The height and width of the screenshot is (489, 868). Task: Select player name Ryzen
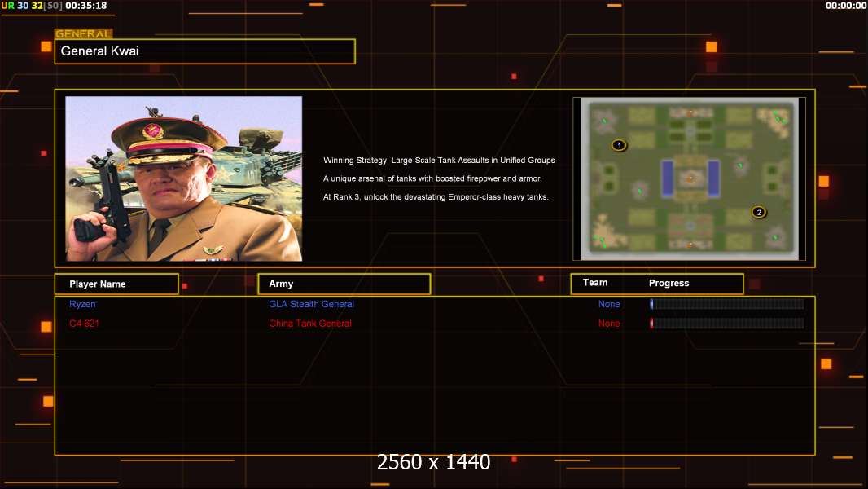pos(82,304)
